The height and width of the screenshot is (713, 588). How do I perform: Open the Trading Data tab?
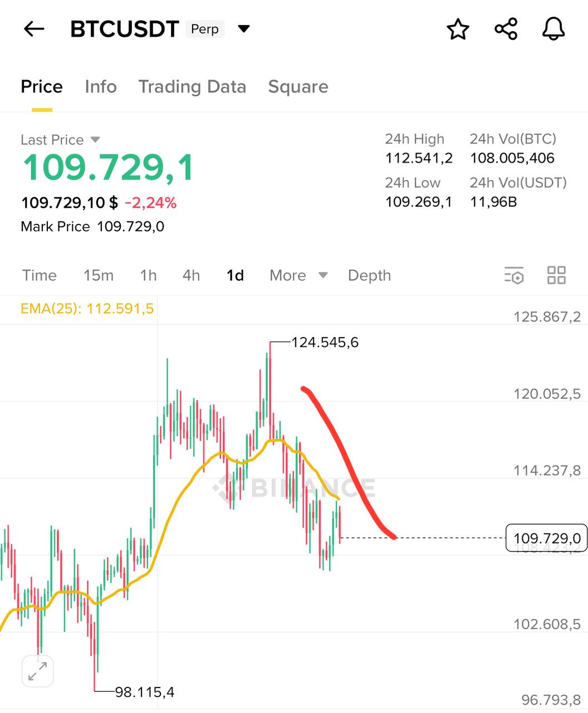point(192,87)
